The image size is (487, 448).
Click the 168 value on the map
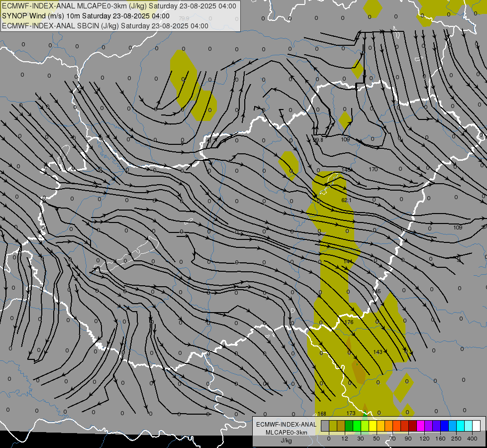[x=322, y=414]
